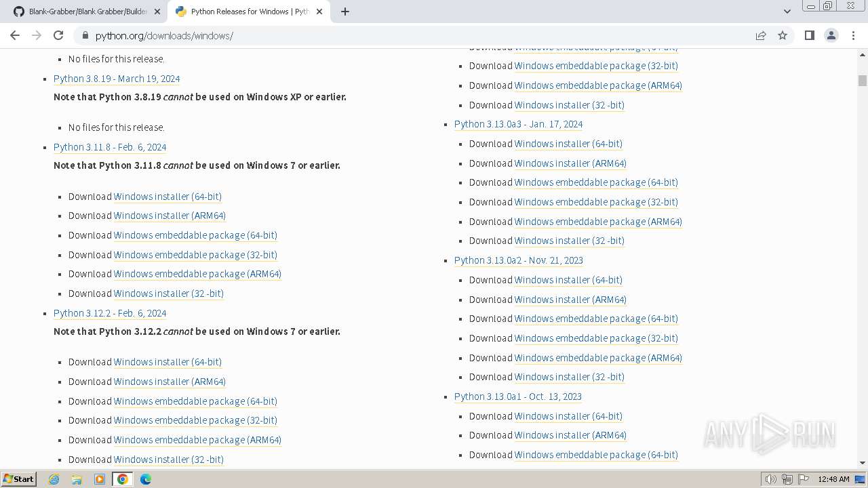Click the scrollbar down arrow
The image size is (868, 488).
863,463
